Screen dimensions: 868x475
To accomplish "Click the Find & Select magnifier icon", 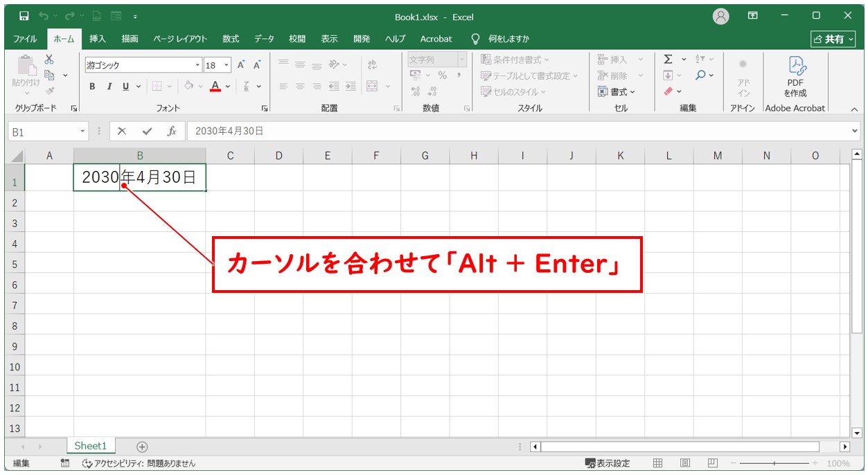I will (700, 75).
